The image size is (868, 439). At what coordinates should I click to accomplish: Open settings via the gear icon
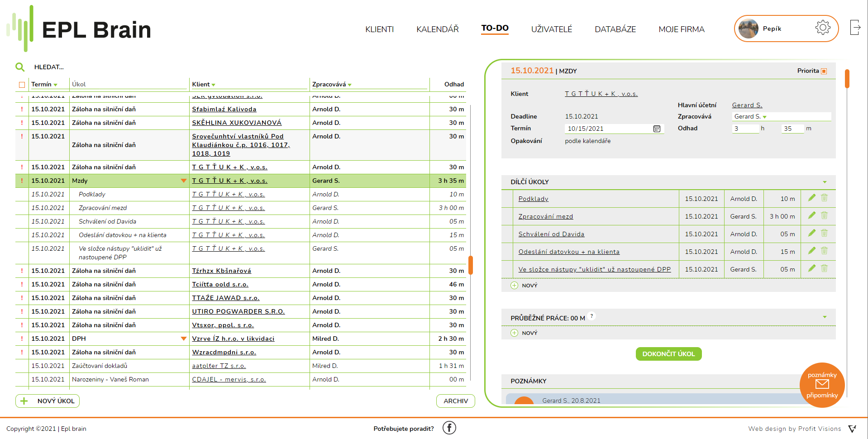pos(822,28)
